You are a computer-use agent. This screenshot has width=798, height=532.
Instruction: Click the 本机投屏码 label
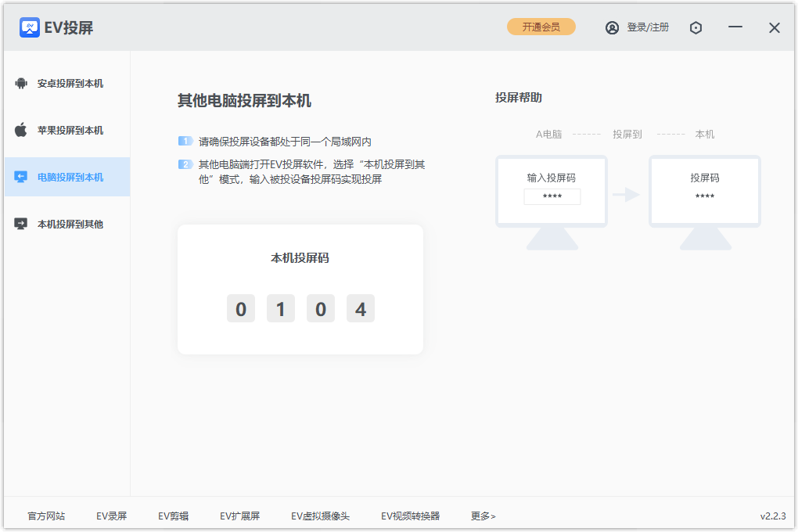300,258
